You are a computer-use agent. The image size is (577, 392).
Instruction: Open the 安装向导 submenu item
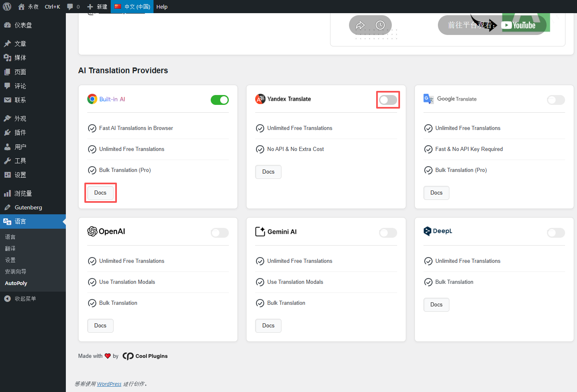pyautogui.click(x=16, y=271)
